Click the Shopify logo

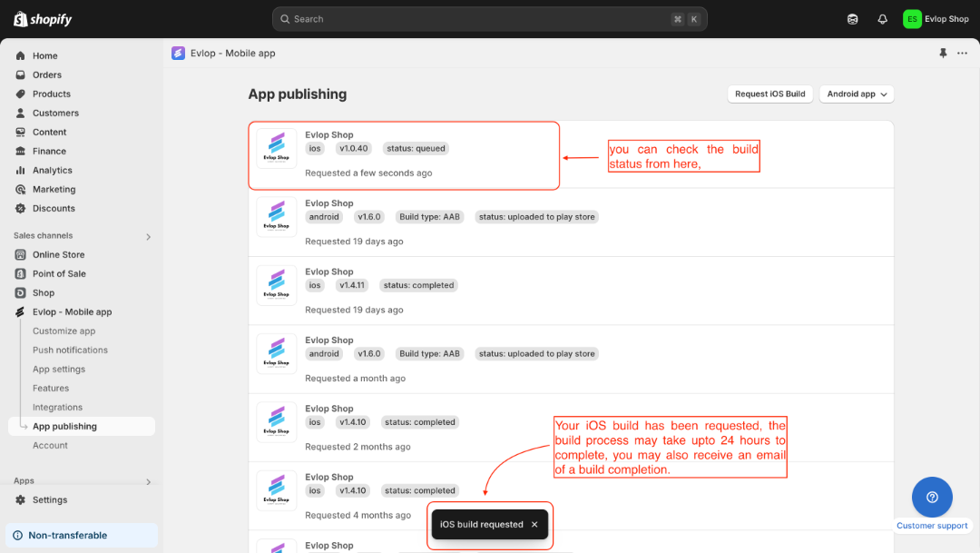point(43,19)
